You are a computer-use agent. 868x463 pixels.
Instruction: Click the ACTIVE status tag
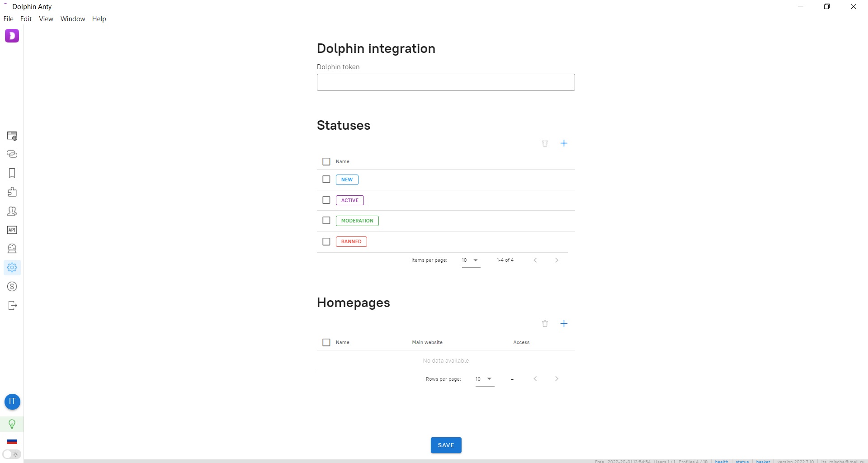pos(350,200)
